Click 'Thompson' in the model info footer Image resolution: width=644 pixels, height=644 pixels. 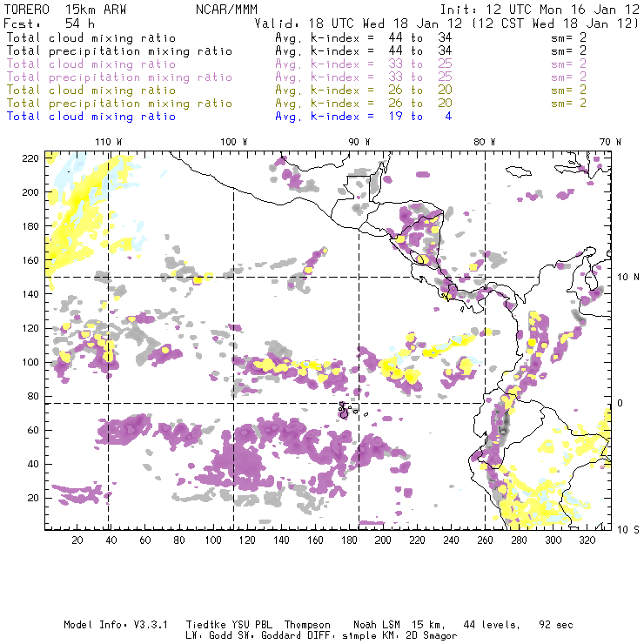pos(307,625)
